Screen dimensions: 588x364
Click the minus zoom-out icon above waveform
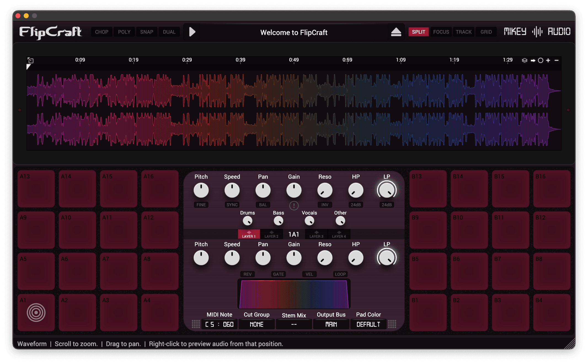557,60
